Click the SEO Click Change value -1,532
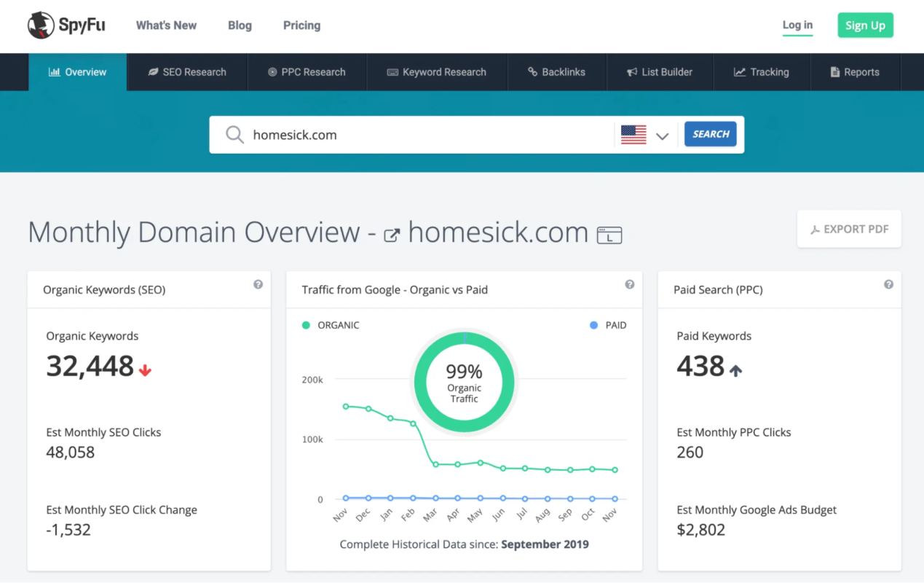Viewport: 924px width, 583px height. [68, 530]
